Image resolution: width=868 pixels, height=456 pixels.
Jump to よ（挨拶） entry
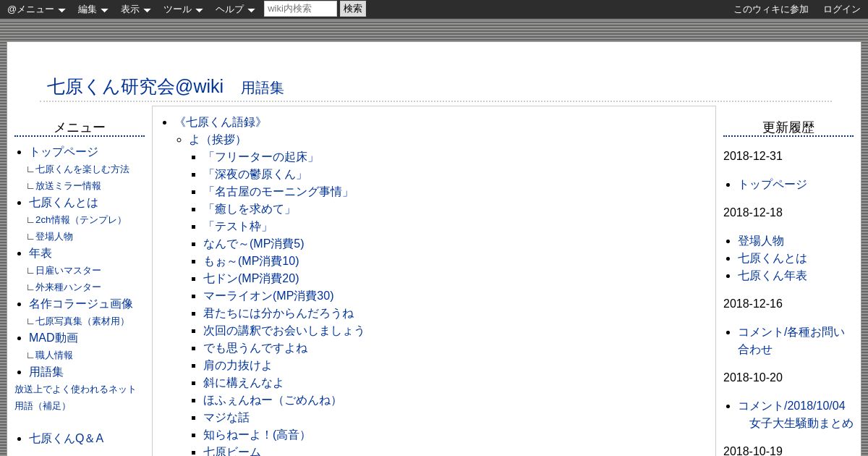point(218,140)
